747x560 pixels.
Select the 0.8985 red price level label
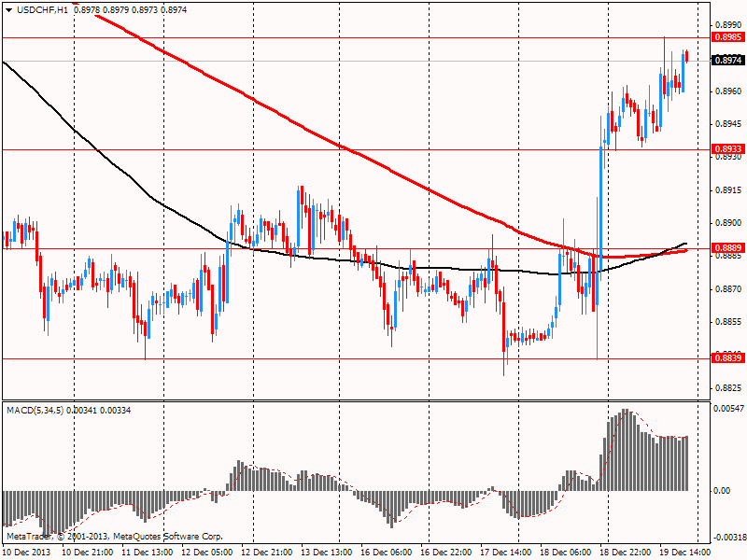728,37
